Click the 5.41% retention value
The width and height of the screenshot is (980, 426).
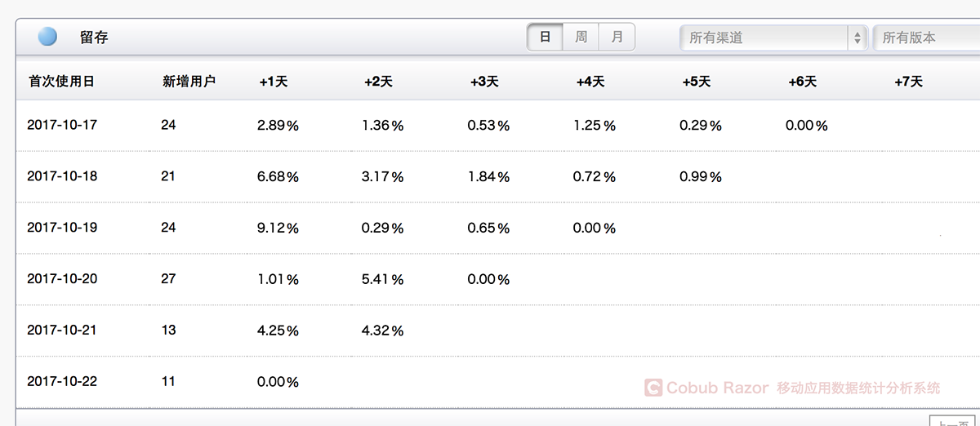383,280
